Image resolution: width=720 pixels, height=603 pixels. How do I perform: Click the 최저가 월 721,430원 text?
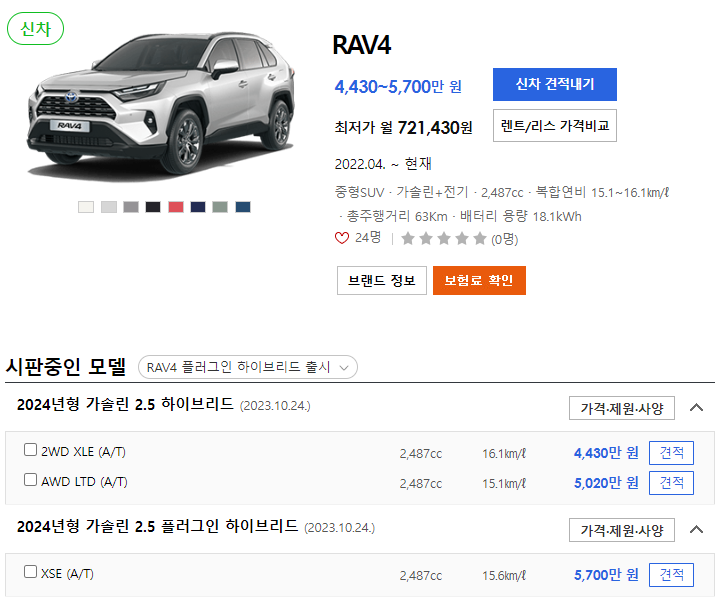(404, 127)
